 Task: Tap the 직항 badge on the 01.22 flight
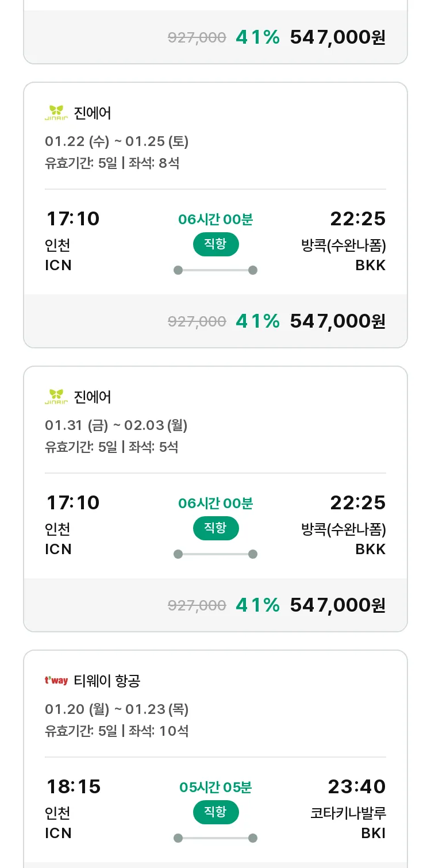[215, 244]
